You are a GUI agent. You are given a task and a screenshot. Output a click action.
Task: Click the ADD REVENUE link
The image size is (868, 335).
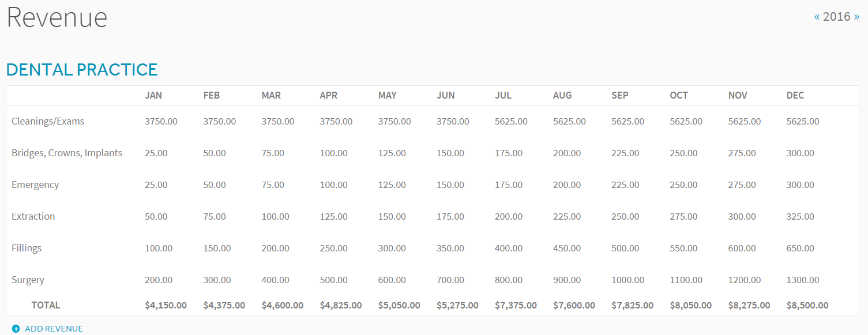[x=54, y=329]
